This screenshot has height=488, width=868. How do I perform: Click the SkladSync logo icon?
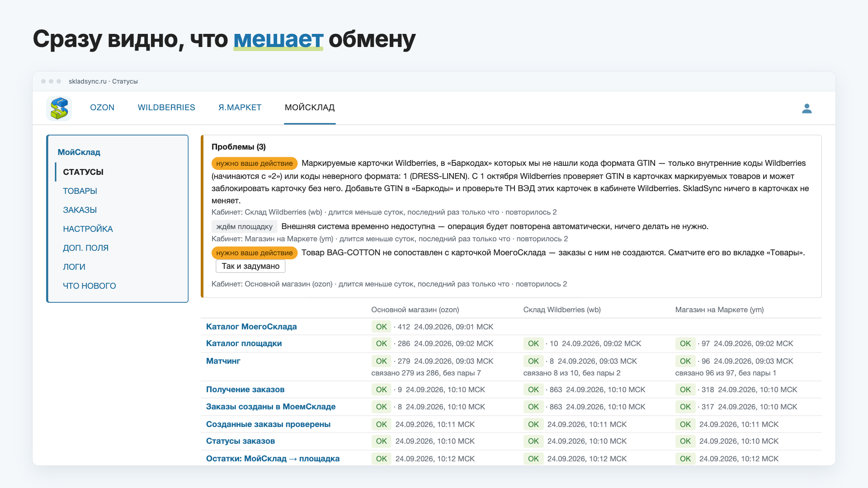[59, 108]
